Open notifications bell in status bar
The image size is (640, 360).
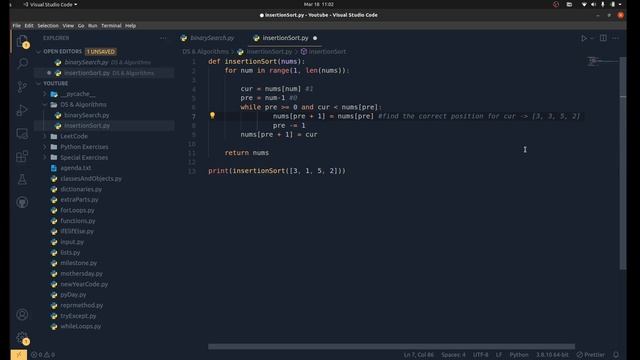pyautogui.click(x=616, y=355)
